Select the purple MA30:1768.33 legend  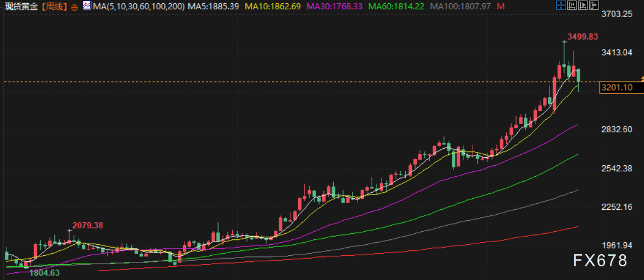pyautogui.click(x=334, y=7)
